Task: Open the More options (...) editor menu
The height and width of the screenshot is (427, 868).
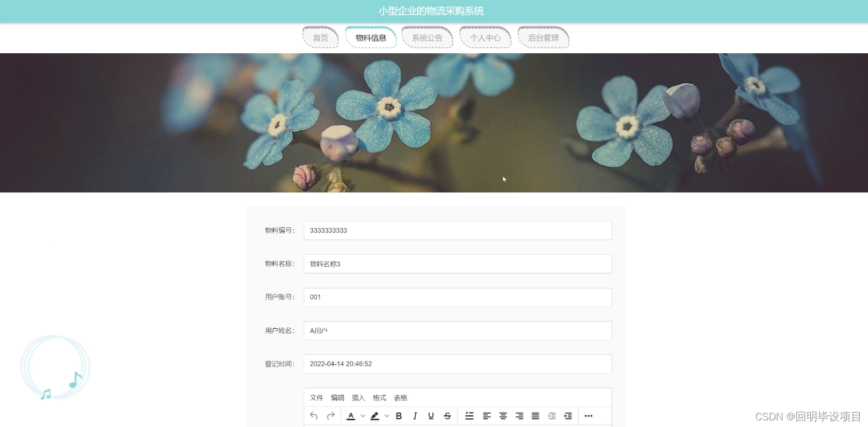Action: tap(588, 416)
